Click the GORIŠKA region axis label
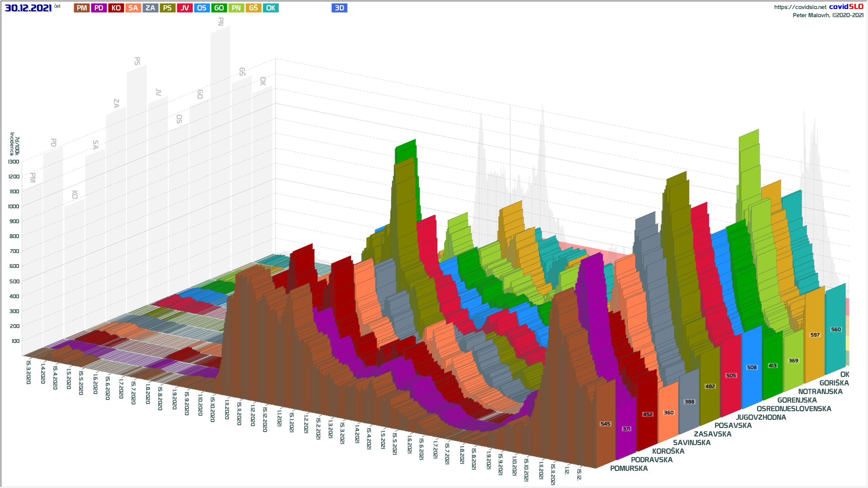Viewport: 868px width, 488px height. [834, 383]
